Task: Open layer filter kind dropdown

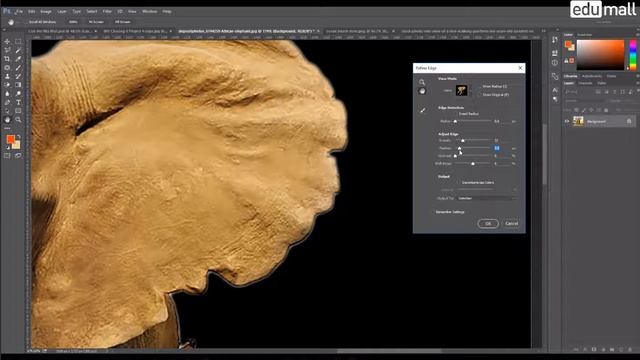Action: [578, 92]
